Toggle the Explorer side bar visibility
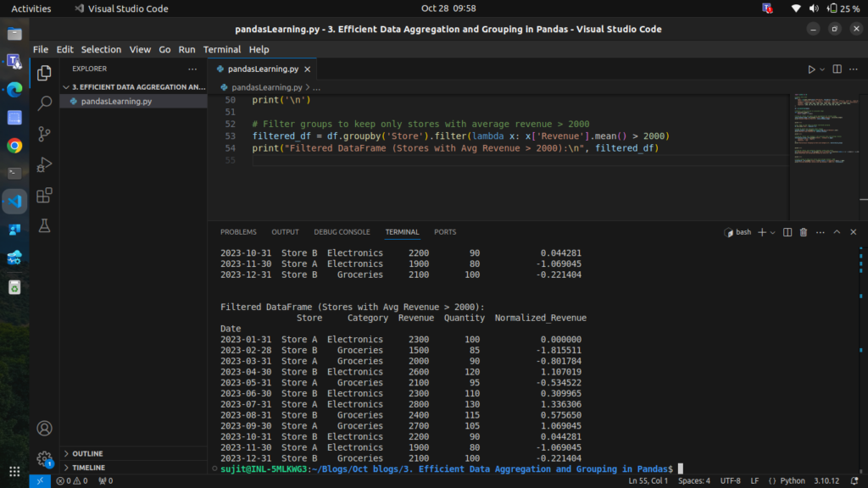This screenshot has width=868, height=488. [x=45, y=73]
